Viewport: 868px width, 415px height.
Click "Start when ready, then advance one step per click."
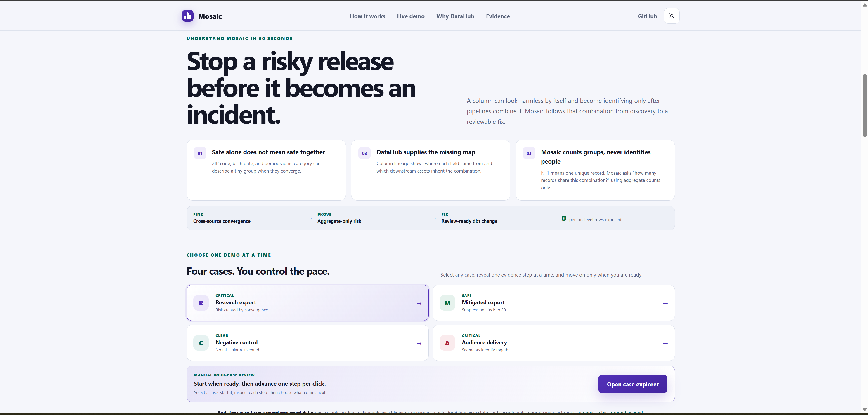[x=260, y=383]
